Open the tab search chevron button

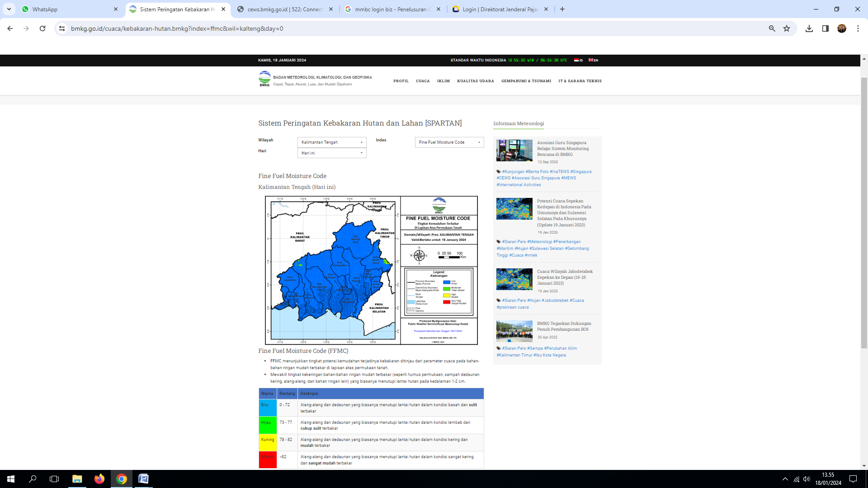(x=9, y=9)
